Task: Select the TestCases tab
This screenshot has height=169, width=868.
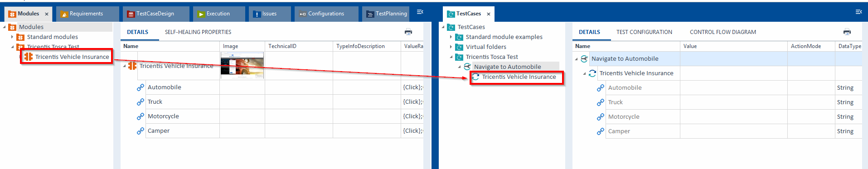Action: coord(469,14)
